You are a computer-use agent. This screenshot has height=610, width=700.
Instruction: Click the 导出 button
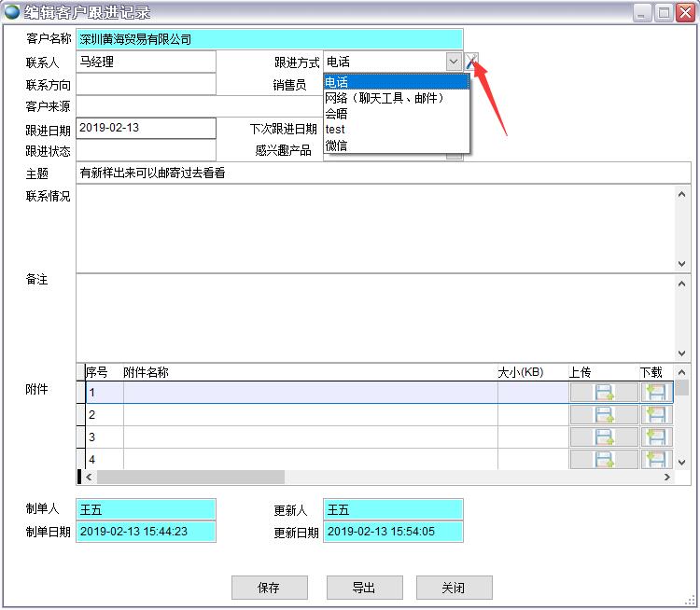[x=364, y=588]
